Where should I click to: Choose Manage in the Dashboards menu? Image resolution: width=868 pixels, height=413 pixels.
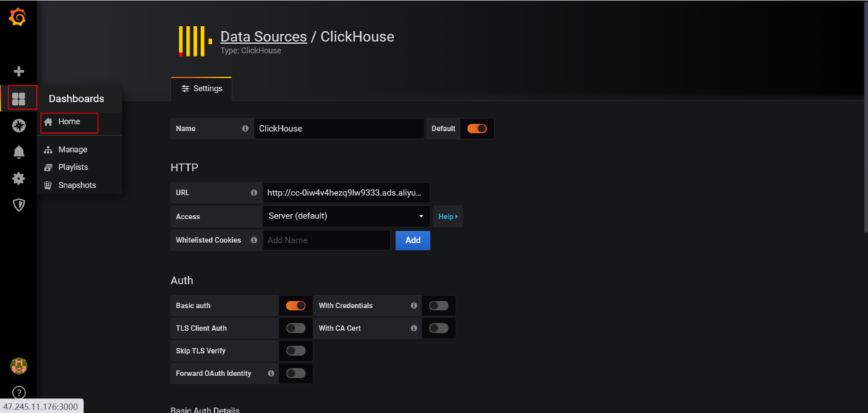72,150
